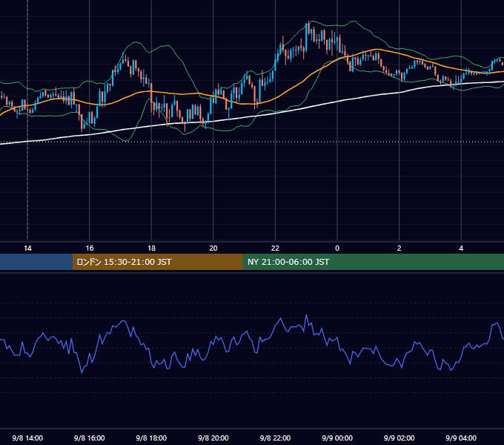Click the 2 hour label on price chart axis
The image size is (504, 445).
coord(399,248)
